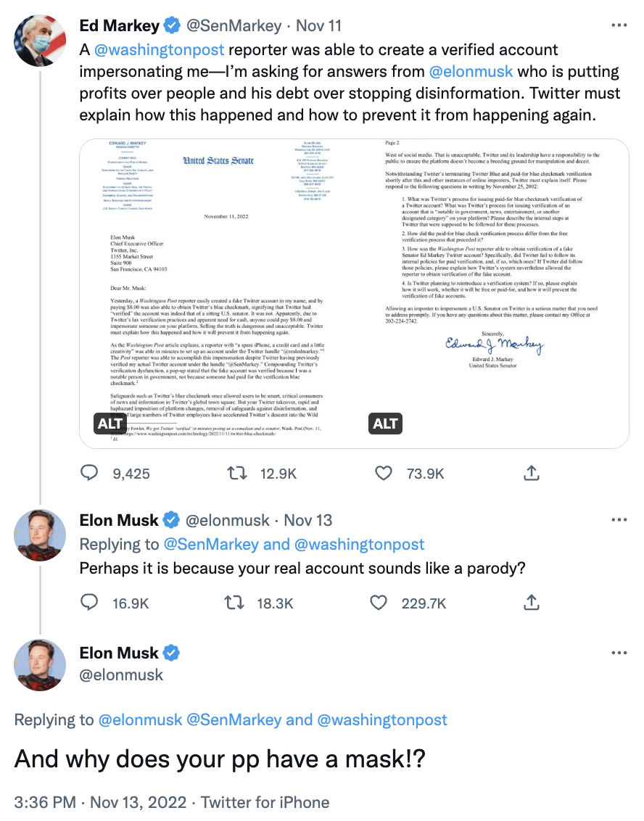Share Elon Musk's parody reply tweet
Viewport: 644px width, 821px height.
(531, 603)
